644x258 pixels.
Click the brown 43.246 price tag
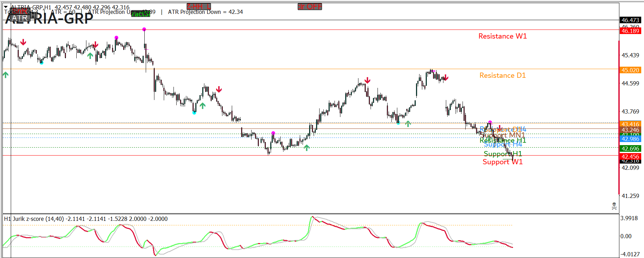[x=630, y=130]
